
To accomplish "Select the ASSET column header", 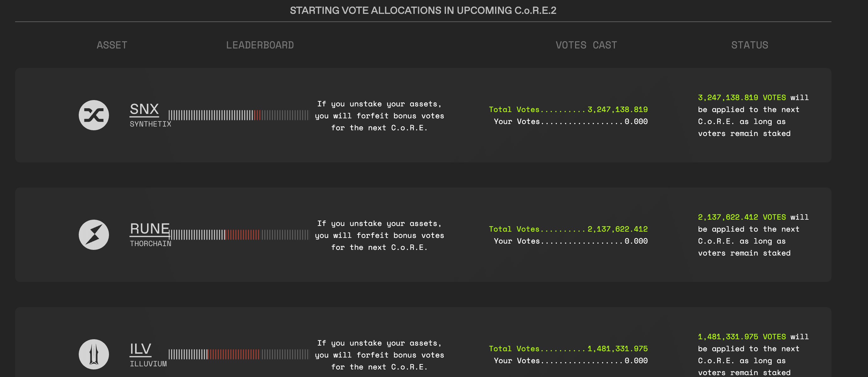I will coord(112,45).
